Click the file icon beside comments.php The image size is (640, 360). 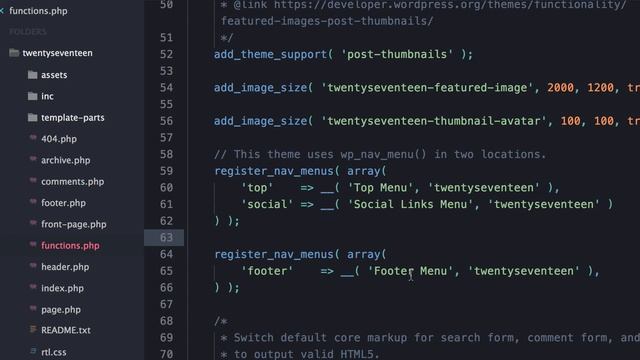33,180
